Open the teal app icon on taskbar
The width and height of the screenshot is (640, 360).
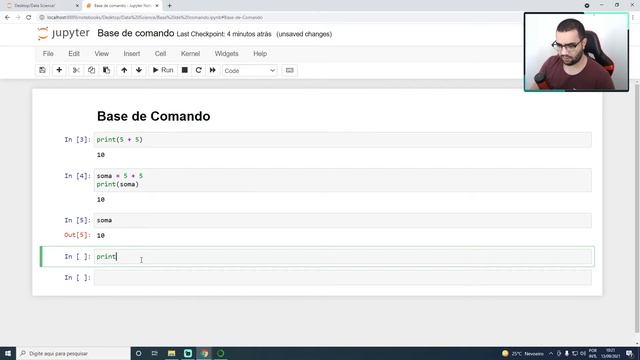[x=188, y=353]
